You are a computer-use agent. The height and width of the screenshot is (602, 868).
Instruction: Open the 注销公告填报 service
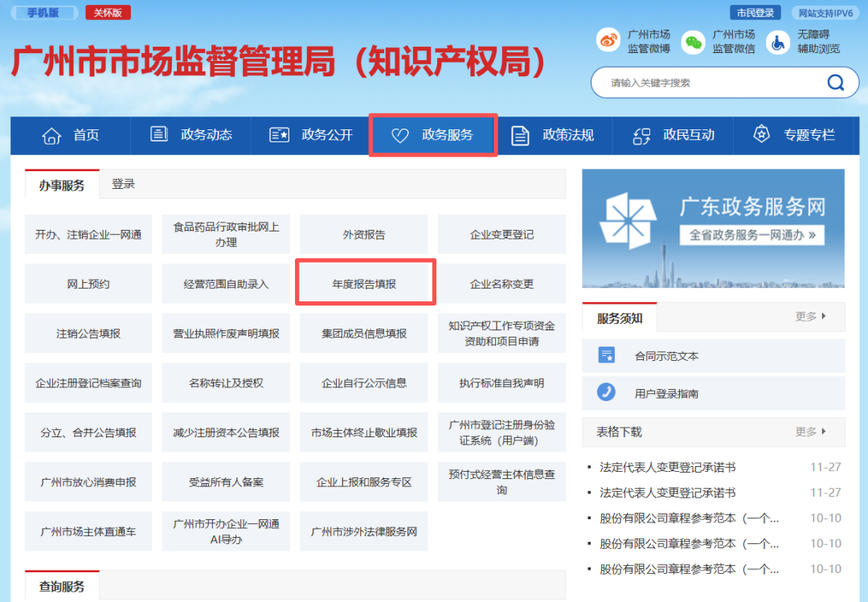[x=88, y=333]
